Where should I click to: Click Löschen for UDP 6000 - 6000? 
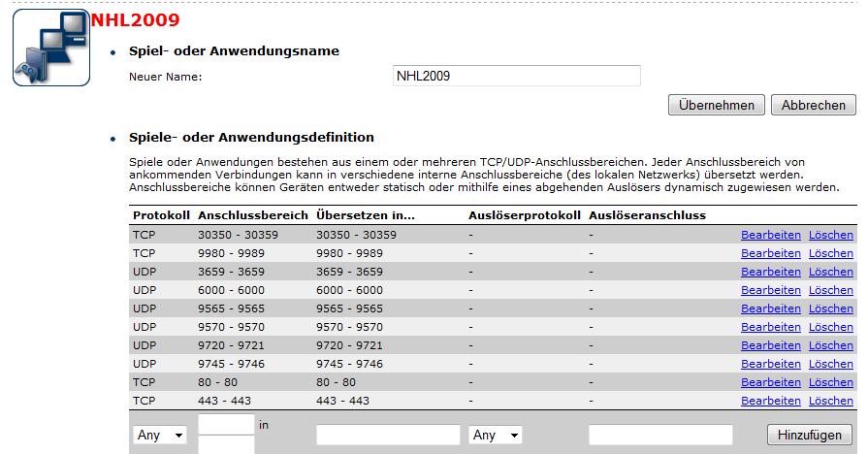tap(831, 290)
